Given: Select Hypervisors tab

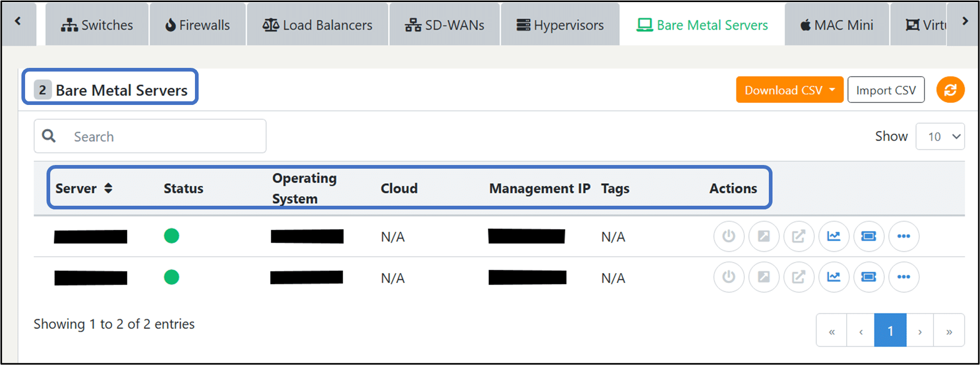Looking at the screenshot, I should click(x=560, y=25).
